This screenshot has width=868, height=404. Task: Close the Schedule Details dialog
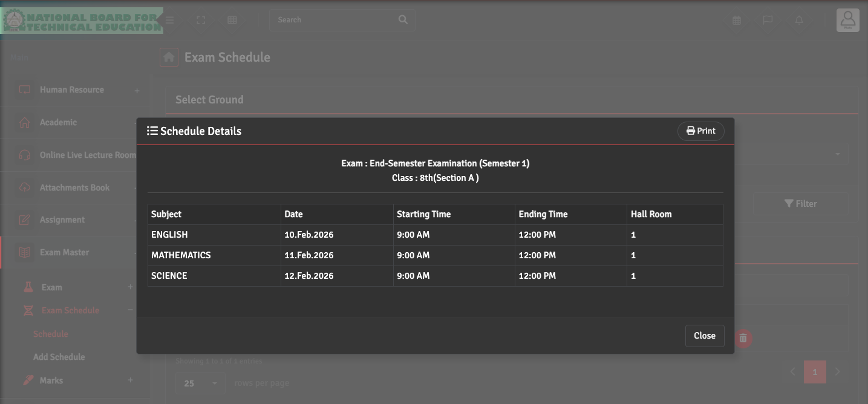704,336
